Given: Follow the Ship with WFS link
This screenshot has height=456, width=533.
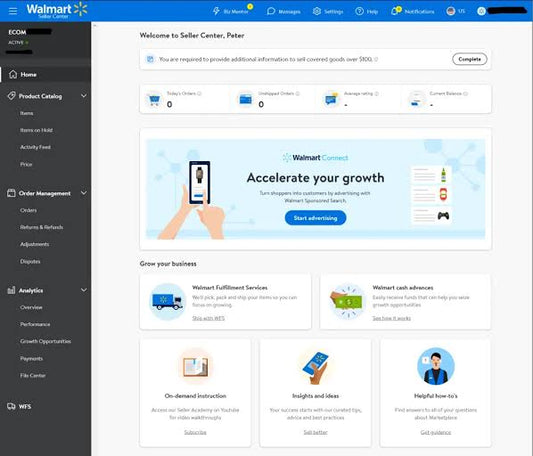Looking at the screenshot, I should click(x=208, y=318).
